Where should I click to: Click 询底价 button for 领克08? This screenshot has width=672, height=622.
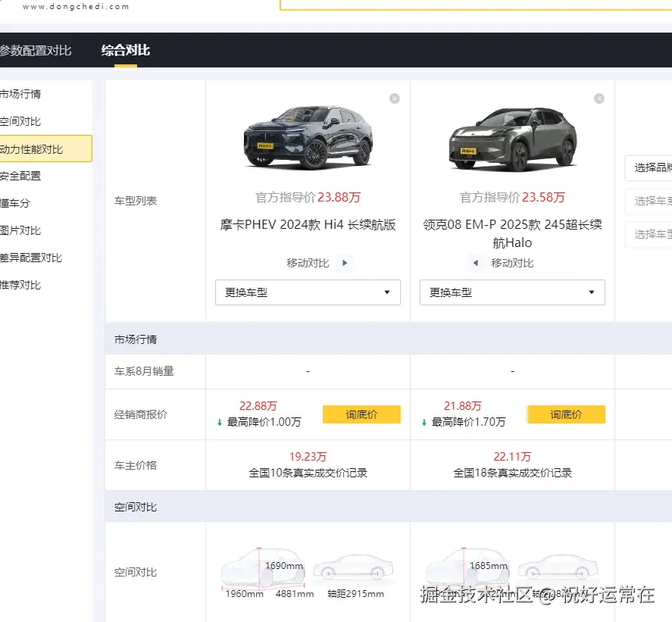tap(566, 414)
